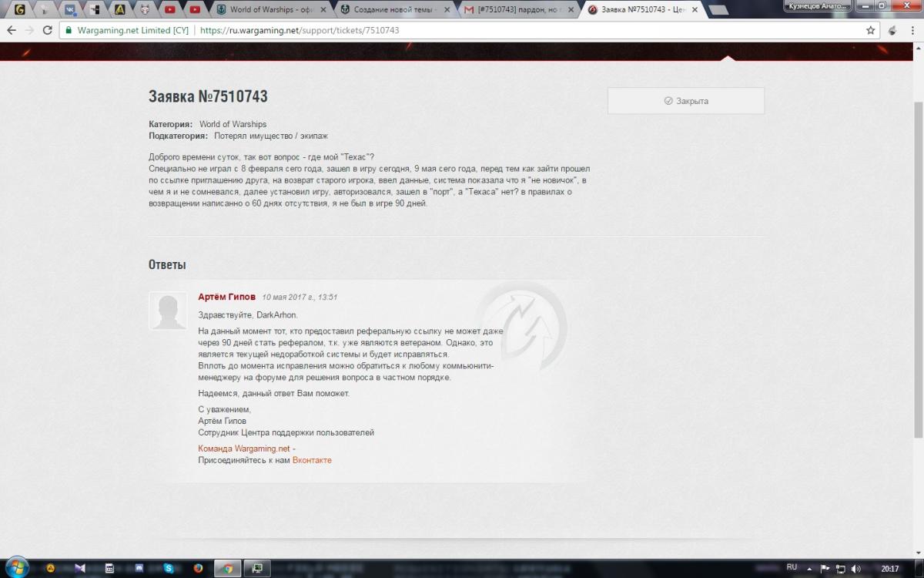Click the reply date '10 мая 2017 г., 13:51'
Screen dimensions: 924x578
pyautogui.click(x=300, y=297)
